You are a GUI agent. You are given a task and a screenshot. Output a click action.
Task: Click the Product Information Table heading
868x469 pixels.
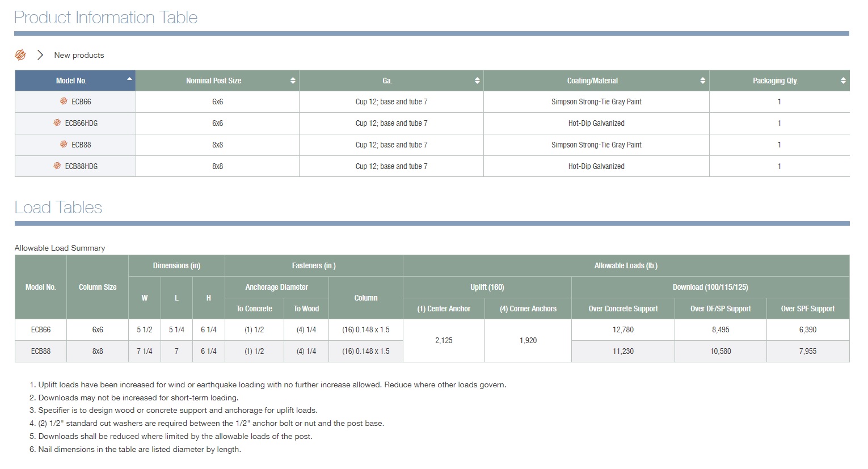tap(106, 18)
